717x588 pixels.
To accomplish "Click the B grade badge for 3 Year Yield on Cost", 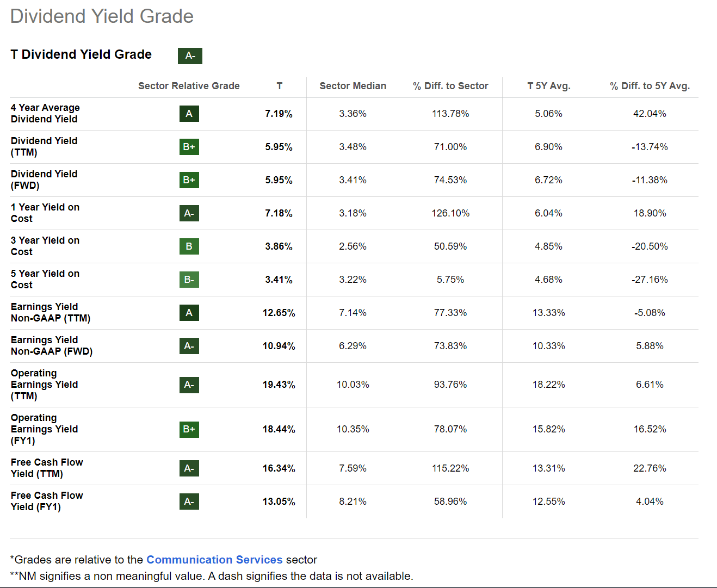I will [189, 246].
